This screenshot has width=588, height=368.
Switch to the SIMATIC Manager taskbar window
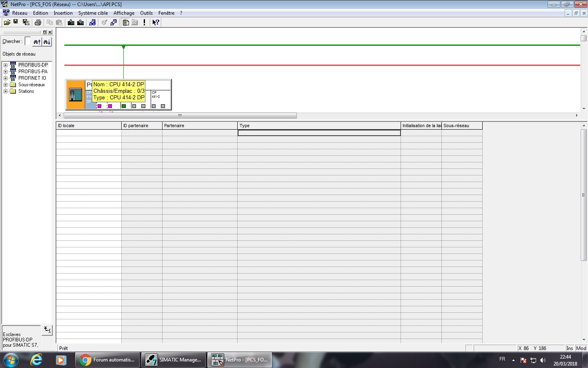click(x=174, y=360)
